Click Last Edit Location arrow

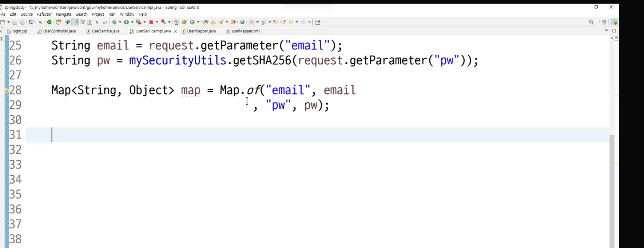point(276,22)
